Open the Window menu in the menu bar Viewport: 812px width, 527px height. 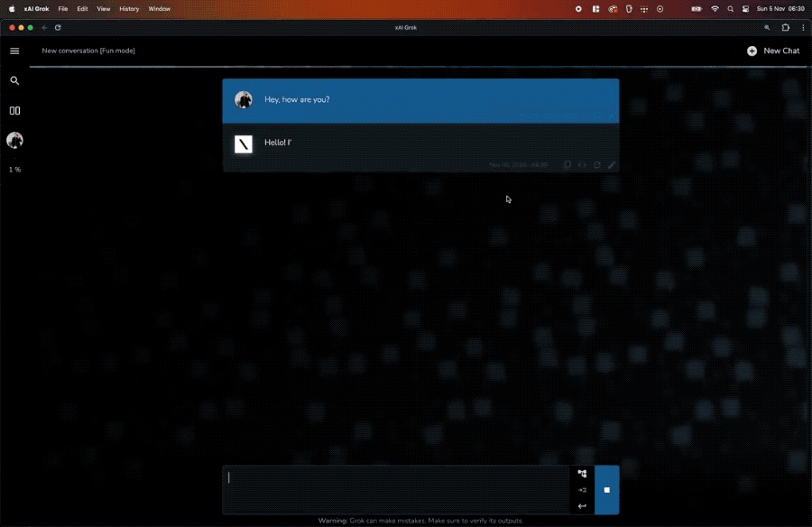click(x=159, y=8)
